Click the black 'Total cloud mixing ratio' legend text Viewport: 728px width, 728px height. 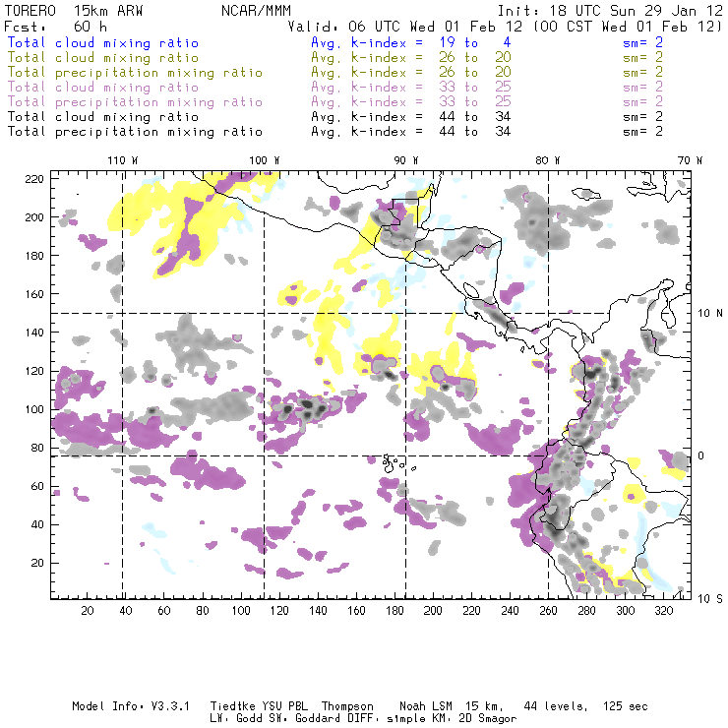[103, 116]
